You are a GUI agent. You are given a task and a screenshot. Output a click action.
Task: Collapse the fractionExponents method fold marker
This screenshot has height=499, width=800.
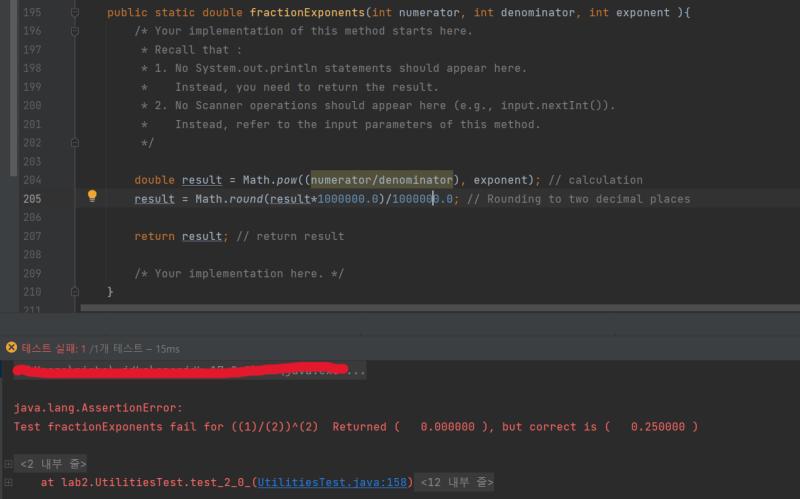74,12
